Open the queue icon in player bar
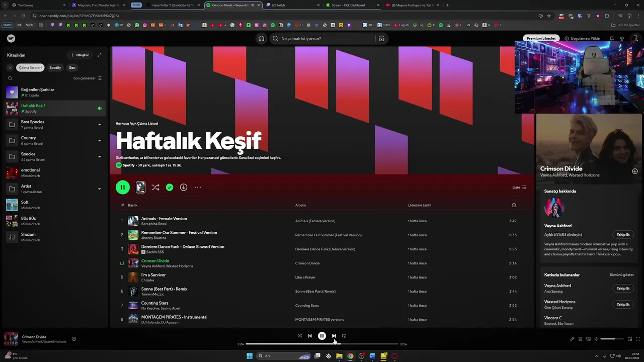The image size is (644, 362). tap(580, 339)
